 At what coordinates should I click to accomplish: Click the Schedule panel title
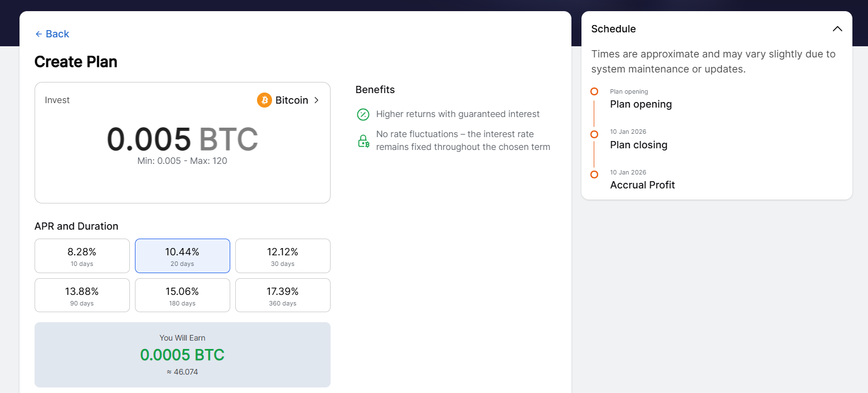pos(613,29)
